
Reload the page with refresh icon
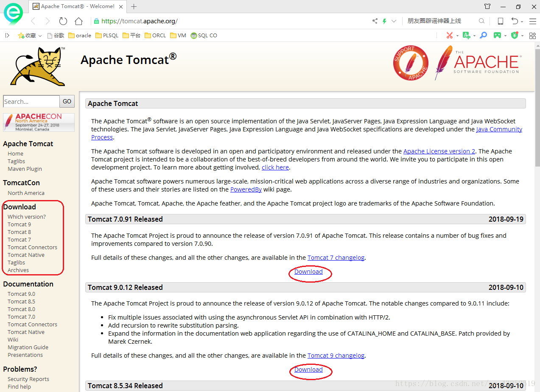(63, 21)
